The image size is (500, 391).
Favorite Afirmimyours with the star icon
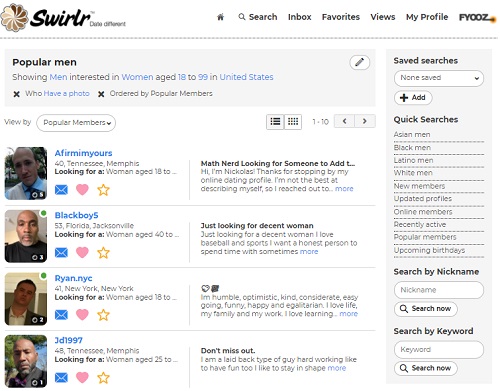[x=103, y=190]
